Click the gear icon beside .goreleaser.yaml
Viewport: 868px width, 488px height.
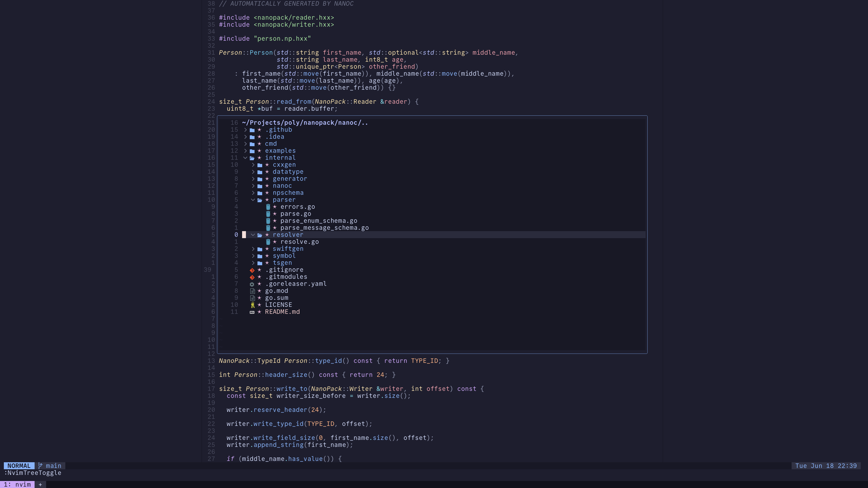252,284
